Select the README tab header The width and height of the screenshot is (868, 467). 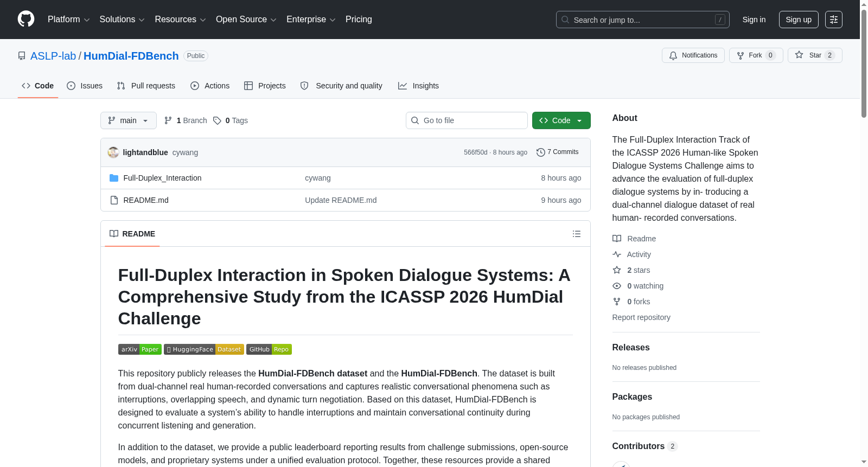(132, 234)
